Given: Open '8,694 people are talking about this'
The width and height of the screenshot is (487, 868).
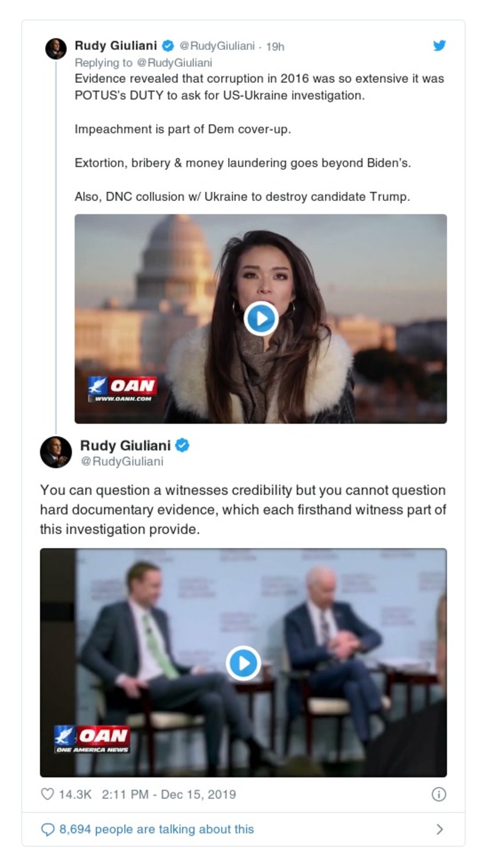Looking at the screenshot, I should point(156,829).
